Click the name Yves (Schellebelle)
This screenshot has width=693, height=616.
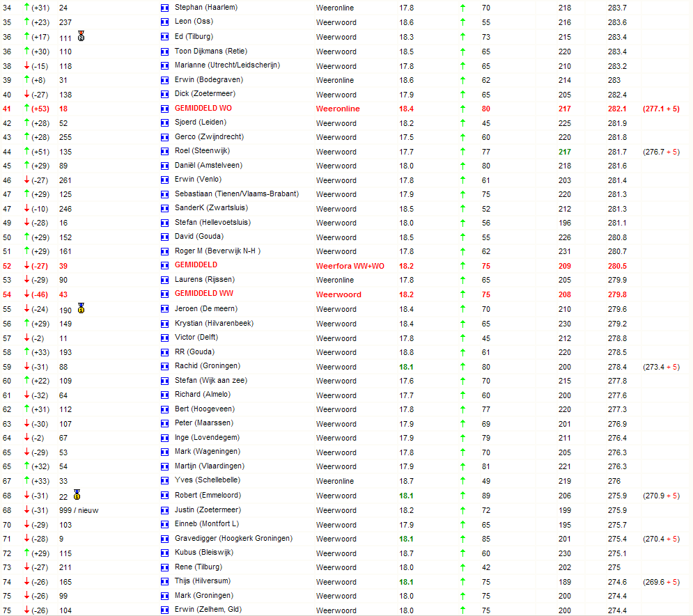[208, 480]
